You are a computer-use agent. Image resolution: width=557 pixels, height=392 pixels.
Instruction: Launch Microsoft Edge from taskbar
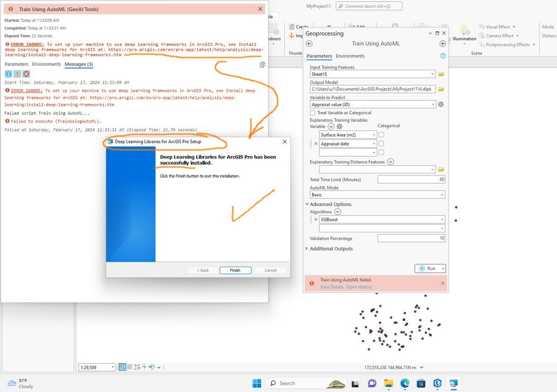[405, 383]
